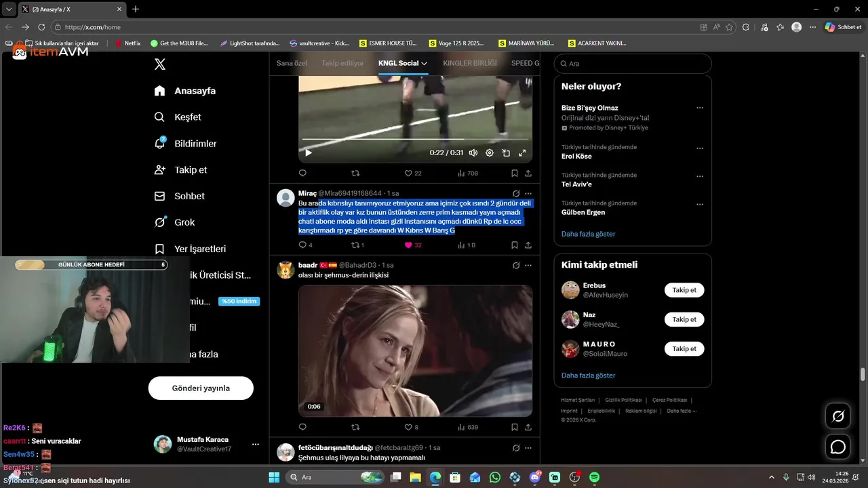Open options for Tel Aviv'e trend
This screenshot has width=868, height=488.
(700, 176)
